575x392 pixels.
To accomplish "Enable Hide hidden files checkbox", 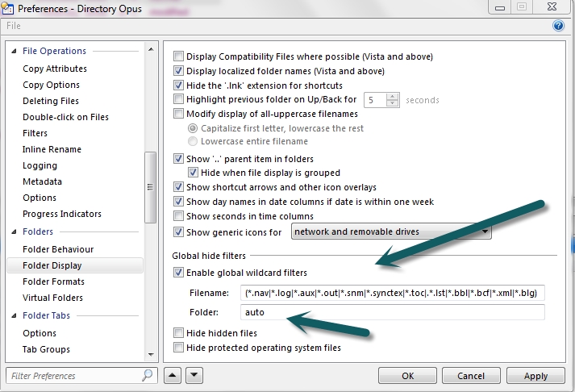I will coord(178,333).
